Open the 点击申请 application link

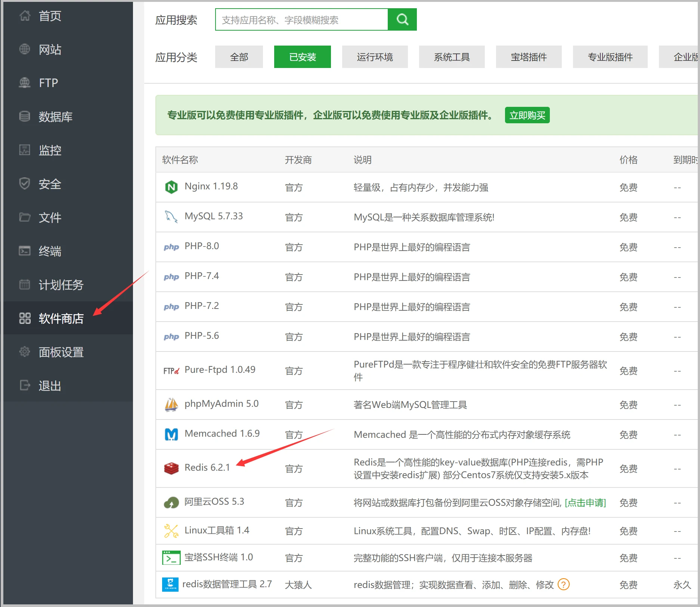tap(585, 503)
